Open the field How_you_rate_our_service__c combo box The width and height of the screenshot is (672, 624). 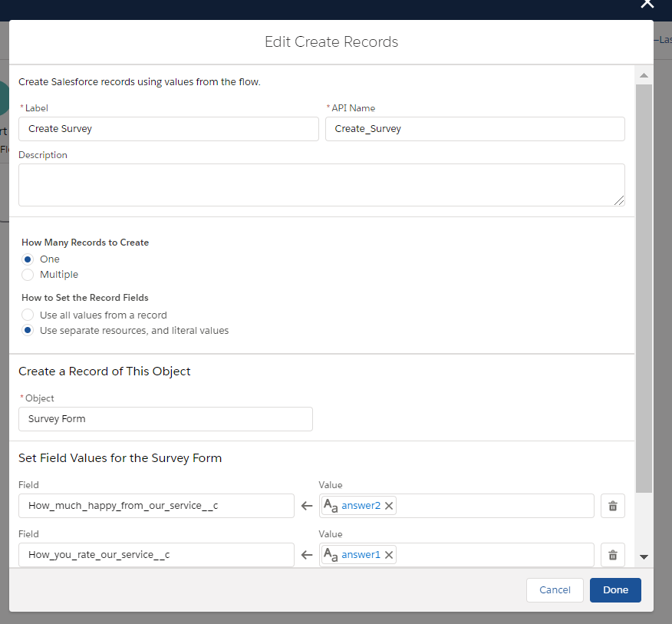pyautogui.click(x=156, y=555)
